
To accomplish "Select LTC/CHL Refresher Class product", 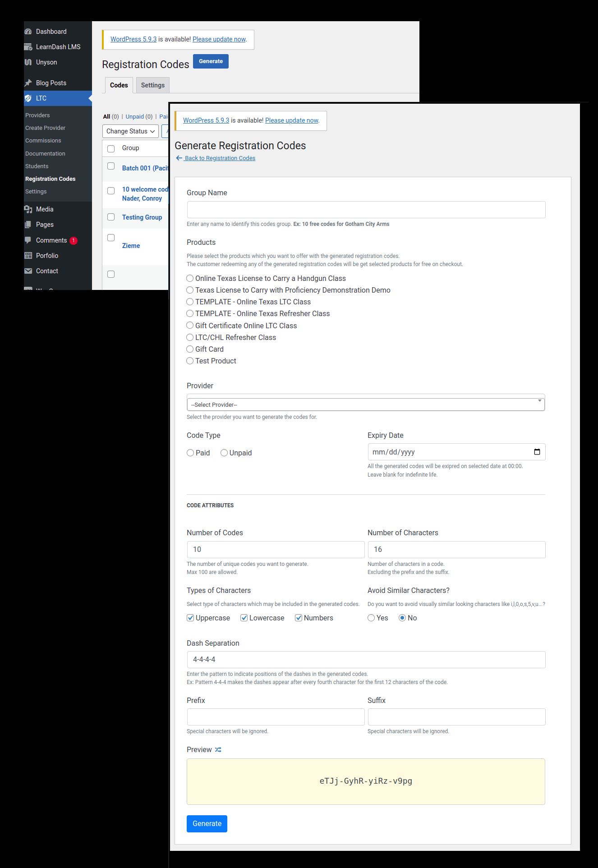I will point(190,337).
